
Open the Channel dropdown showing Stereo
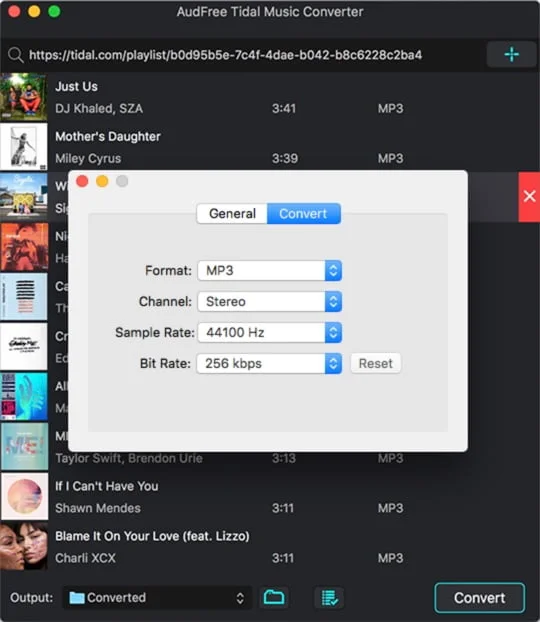point(269,301)
